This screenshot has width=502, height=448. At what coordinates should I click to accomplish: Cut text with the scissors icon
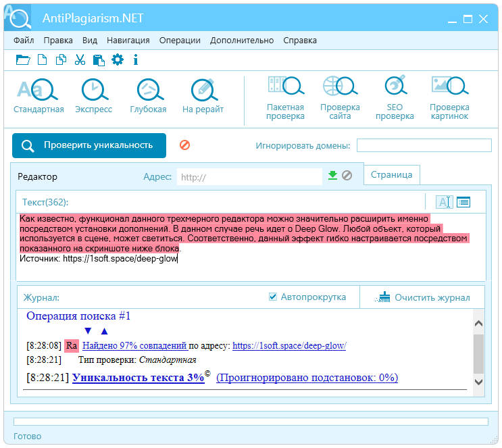(x=80, y=60)
